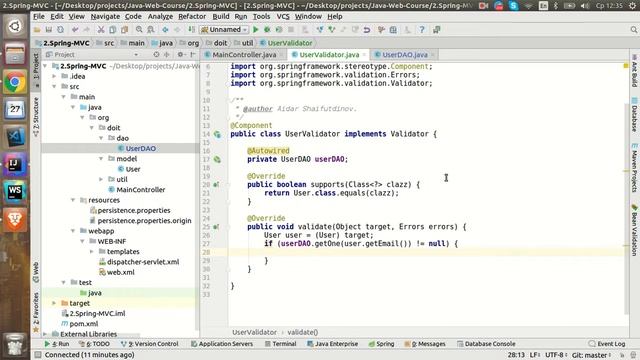Click the Make Project build icon

(x=191, y=30)
